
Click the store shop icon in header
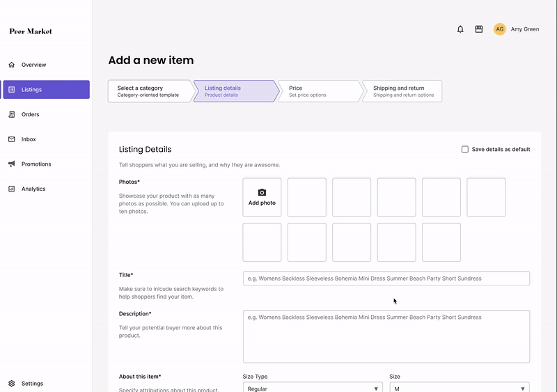479,29
